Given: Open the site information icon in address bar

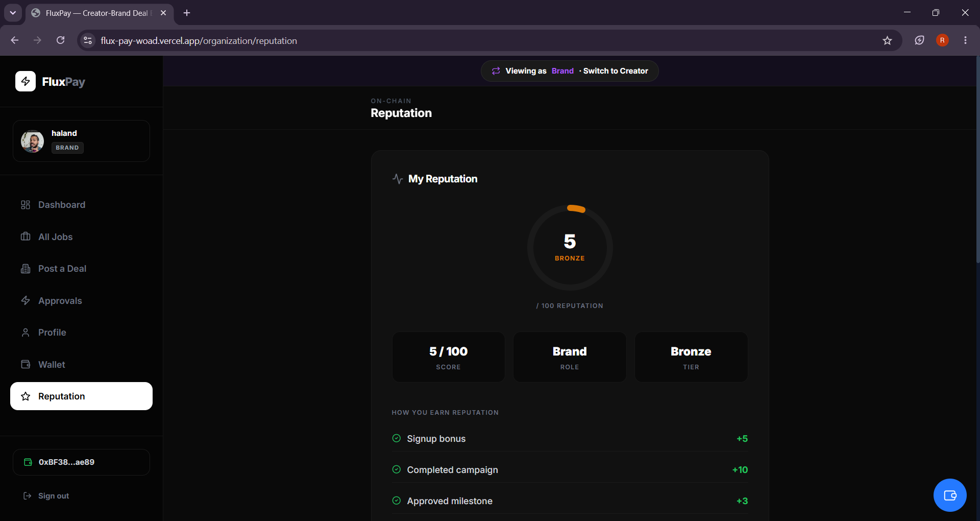Looking at the screenshot, I should pos(88,40).
